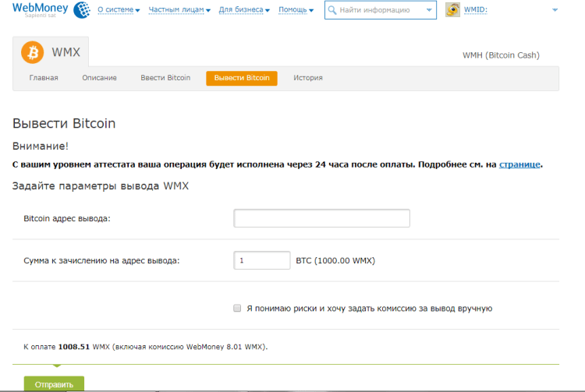Select the 'Вывести Bitcoin' tab
This screenshot has width=585, height=392.
[242, 78]
